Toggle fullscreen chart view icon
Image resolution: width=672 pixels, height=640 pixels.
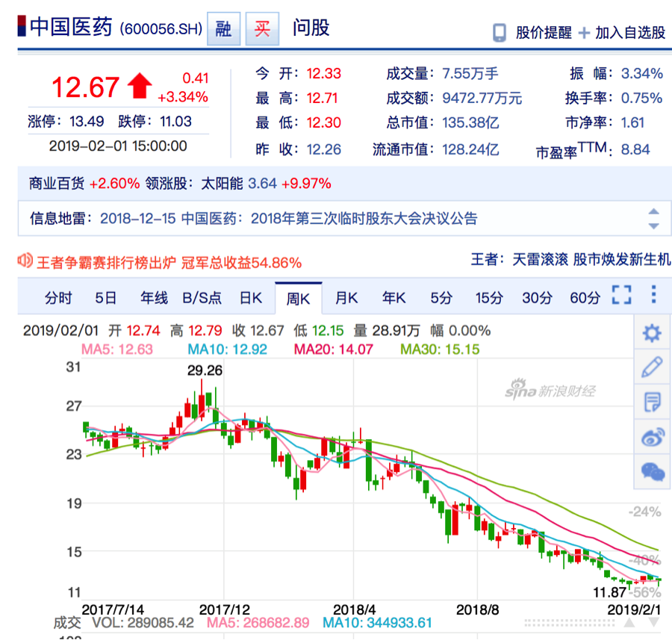pyautogui.click(x=621, y=295)
